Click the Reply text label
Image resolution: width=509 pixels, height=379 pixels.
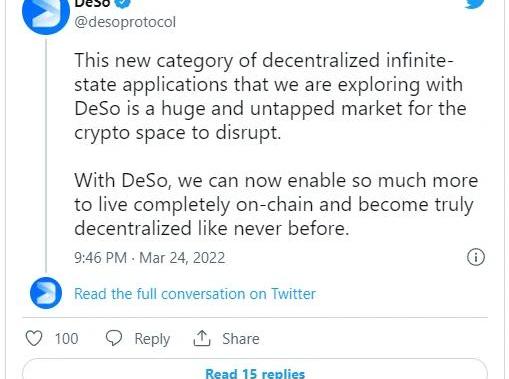(x=152, y=339)
